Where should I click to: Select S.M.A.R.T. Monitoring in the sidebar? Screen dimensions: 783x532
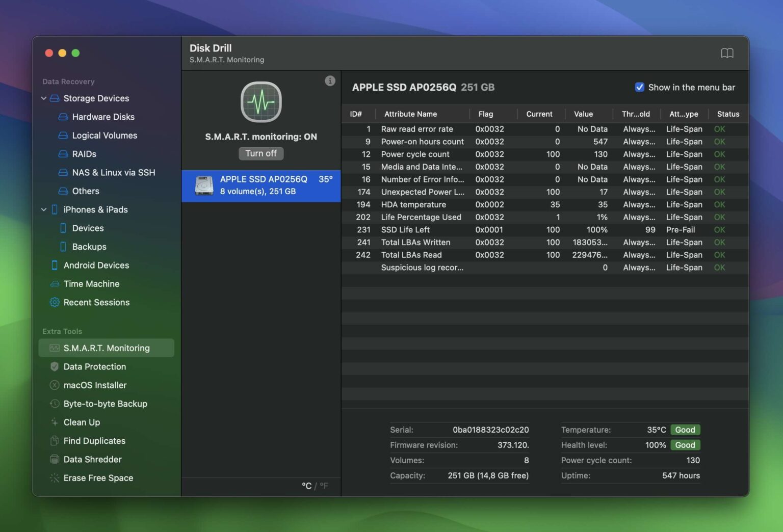106,348
